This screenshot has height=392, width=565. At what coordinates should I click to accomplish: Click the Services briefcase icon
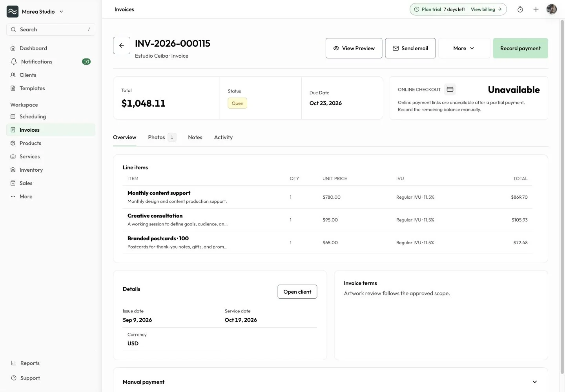(13, 156)
